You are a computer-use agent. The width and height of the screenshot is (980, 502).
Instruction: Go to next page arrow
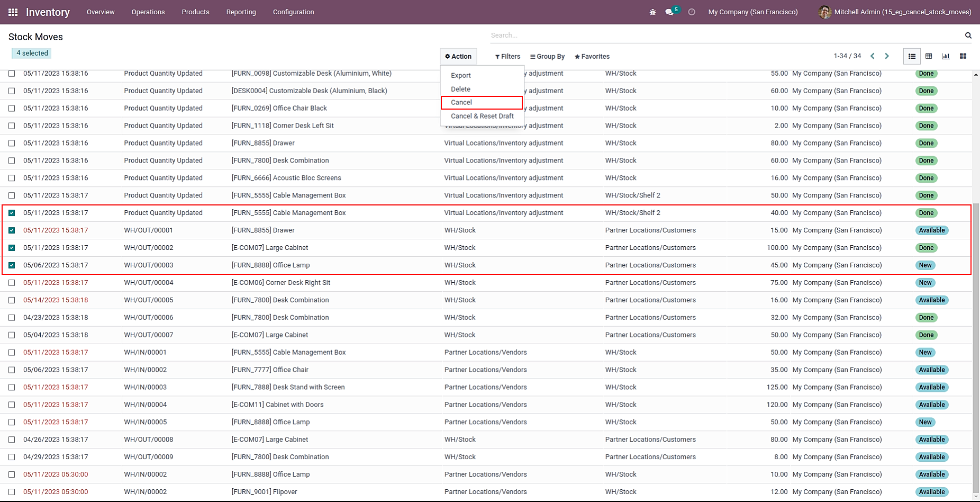[887, 56]
